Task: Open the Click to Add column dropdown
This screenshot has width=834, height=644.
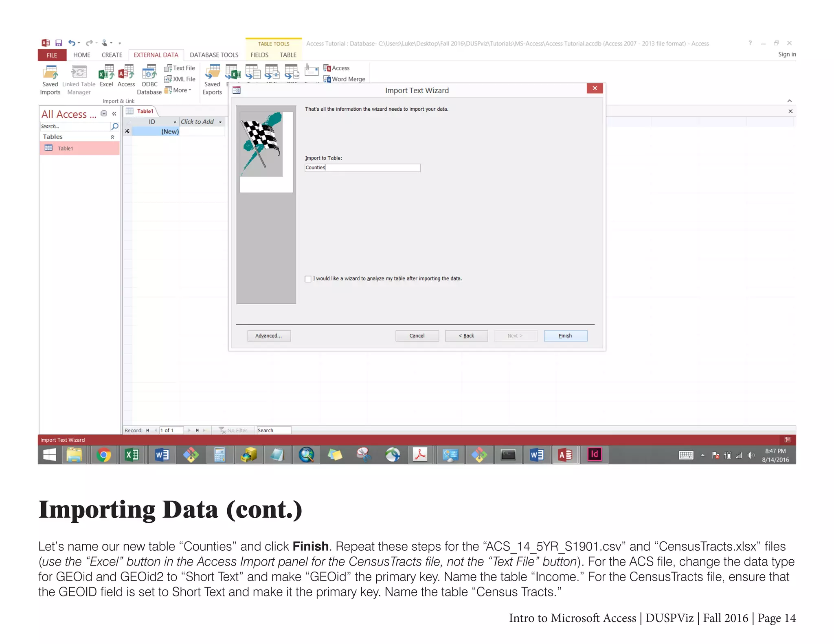Action: click(220, 122)
